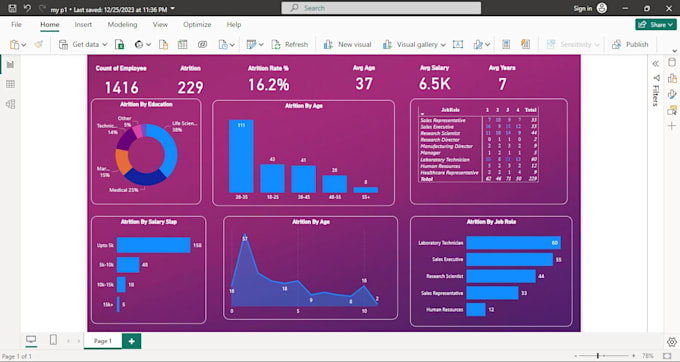Click the Format painter brush icon
Screen dimensions: 680x362
[x=39, y=44]
